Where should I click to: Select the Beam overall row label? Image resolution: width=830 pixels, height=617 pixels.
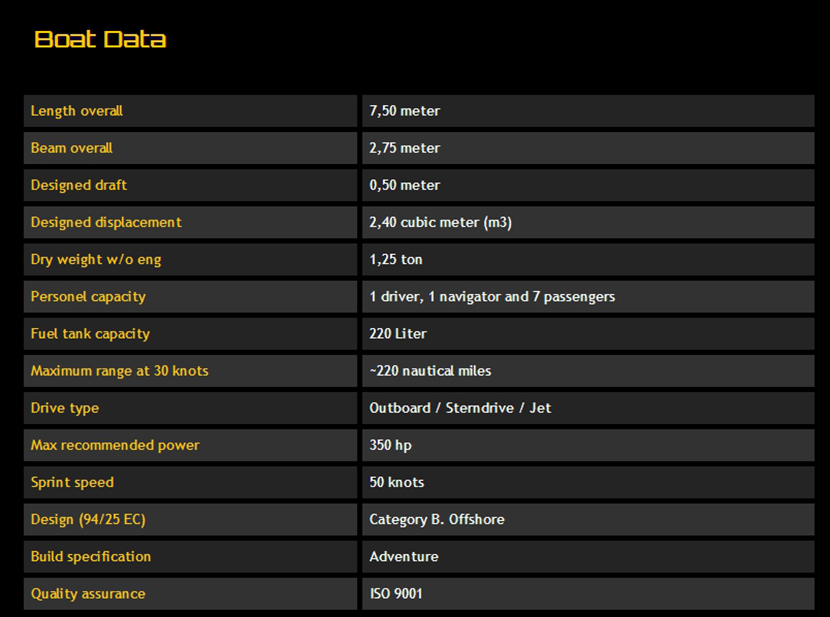click(x=72, y=148)
